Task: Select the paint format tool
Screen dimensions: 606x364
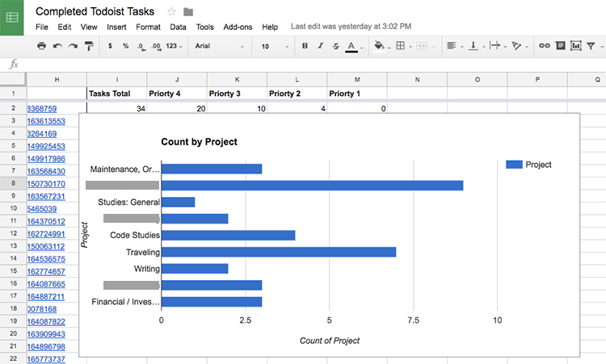Action: 88,46
